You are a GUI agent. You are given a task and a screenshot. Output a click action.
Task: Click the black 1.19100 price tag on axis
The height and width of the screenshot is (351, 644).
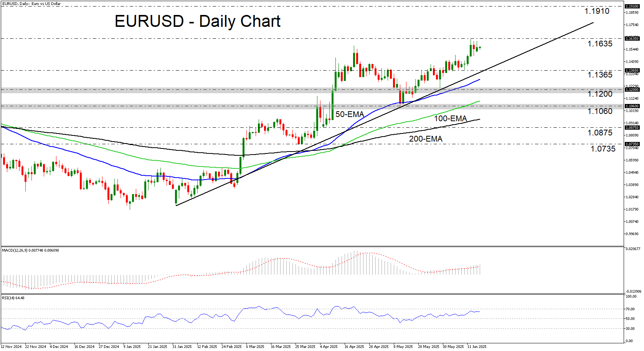click(632, 7)
